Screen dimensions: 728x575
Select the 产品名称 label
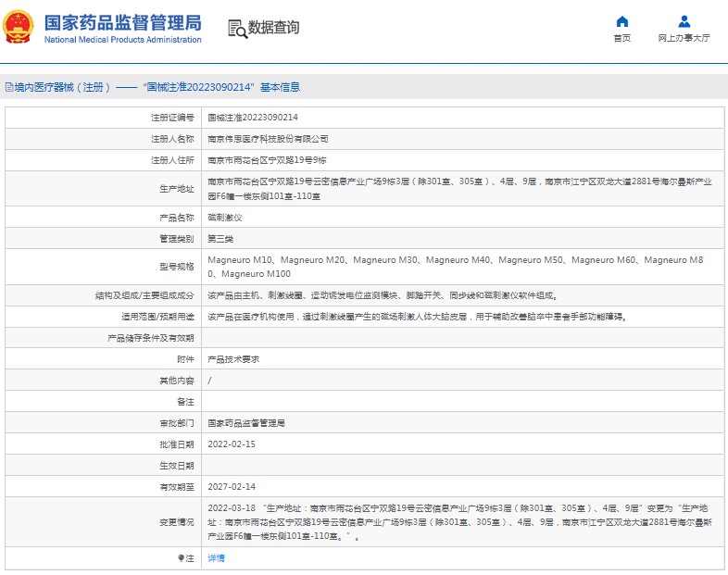tap(176, 218)
